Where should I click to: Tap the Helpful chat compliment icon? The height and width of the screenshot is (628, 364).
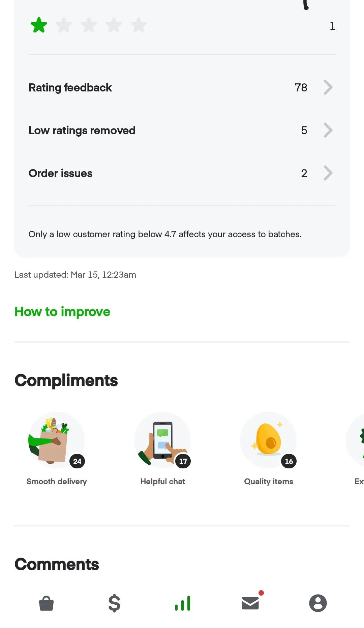162,440
